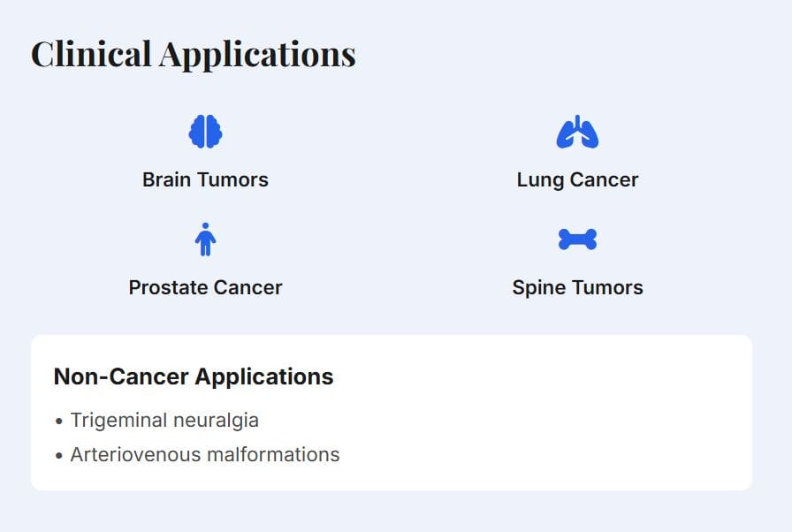This screenshot has height=532, width=792.
Task: Click the word "Clinical" in the title
Action: click(x=91, y=54)
